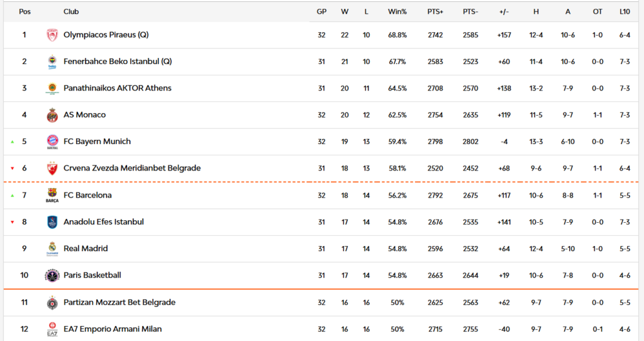Viewport: 644px width, 341px height.
Task: Click the red down arrow beside Crvena Zvezda
Action: click(13, 169)
